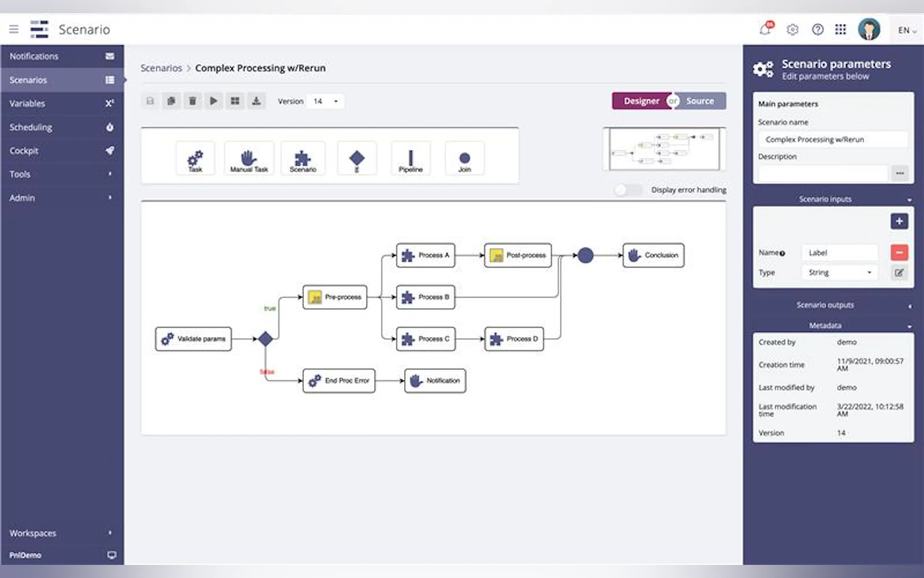Toggle Display error handling switch
924x578 pixels.
click(628, 190)
